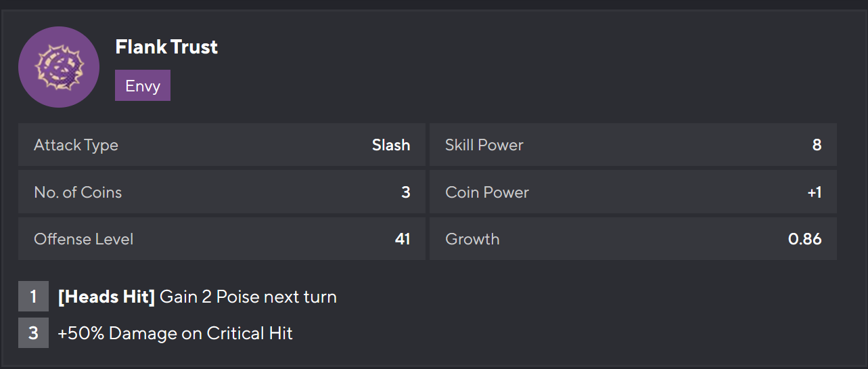Click the Flank Trust skill title
Image resolution: width=868 pixels, height=369 pixels.
(166, 47)
